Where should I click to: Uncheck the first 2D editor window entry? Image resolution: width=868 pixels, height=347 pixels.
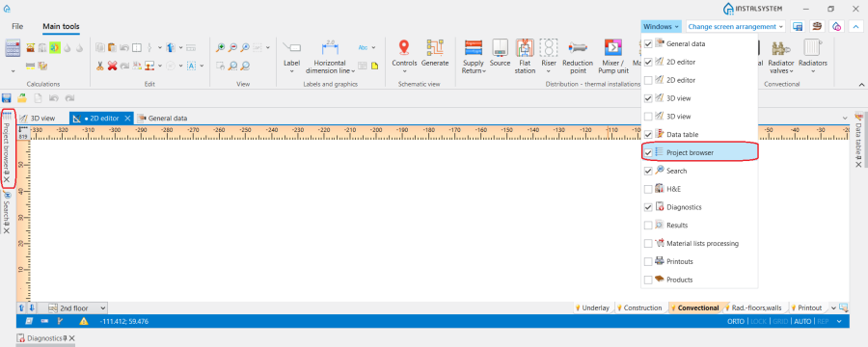(x=648, y=62)
